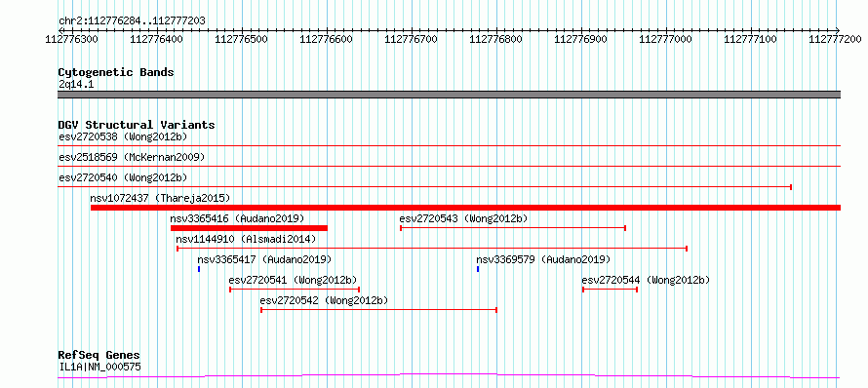Open the Cytogenetic Bands track heading
Viewport: 868px width, 388px height.
coord(116,72)
